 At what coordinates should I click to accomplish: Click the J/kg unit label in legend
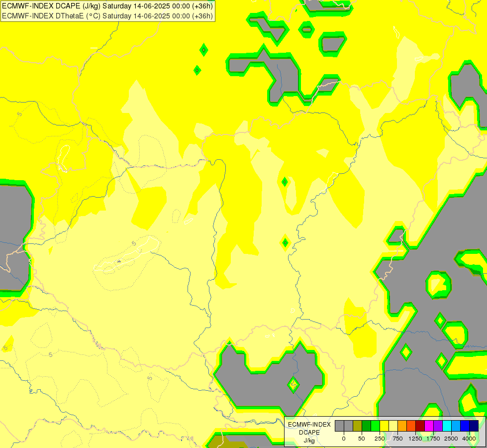309,441
